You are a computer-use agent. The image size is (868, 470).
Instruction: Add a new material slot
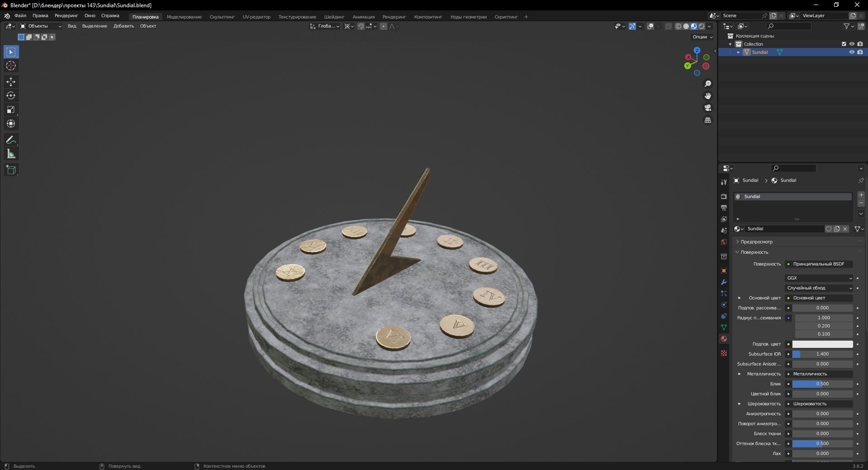(x=861, y=195)
